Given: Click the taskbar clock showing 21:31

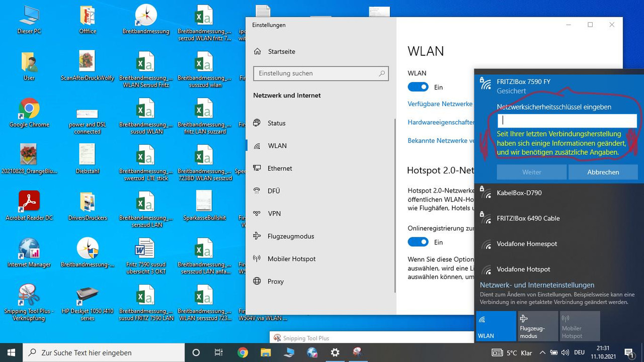Looking at the screenshot, I should [603, 352].
